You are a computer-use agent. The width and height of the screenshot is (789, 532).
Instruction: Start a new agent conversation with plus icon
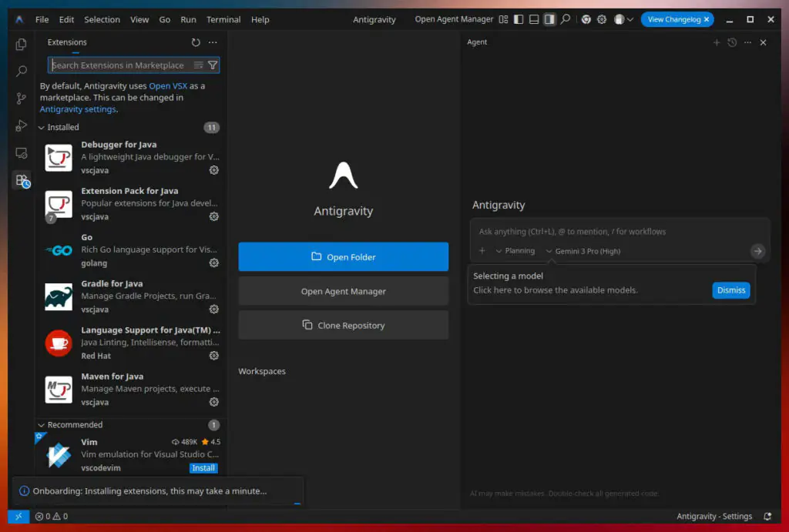coord(717,42)
